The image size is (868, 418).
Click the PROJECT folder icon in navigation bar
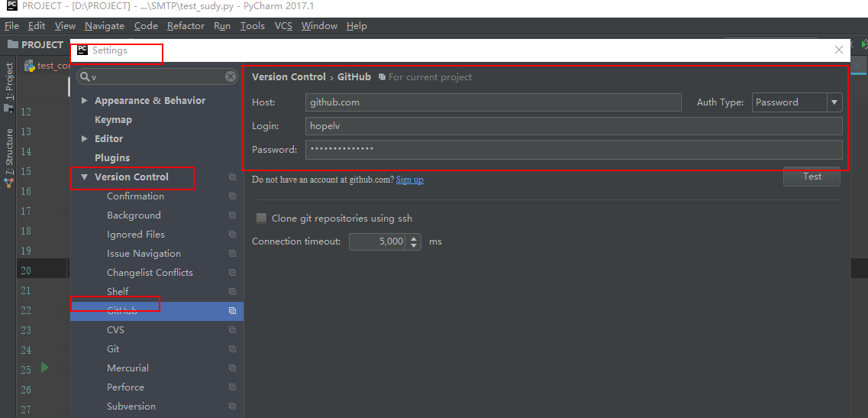(x=12, y=44)
